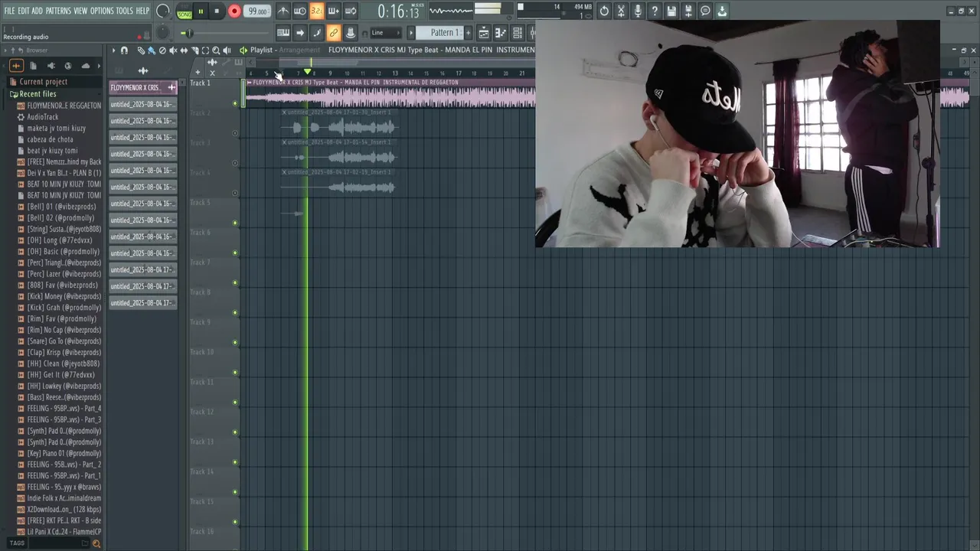Screen dimensions: 980x551
Task: Toggle loop recording icon
Action: 351,11
